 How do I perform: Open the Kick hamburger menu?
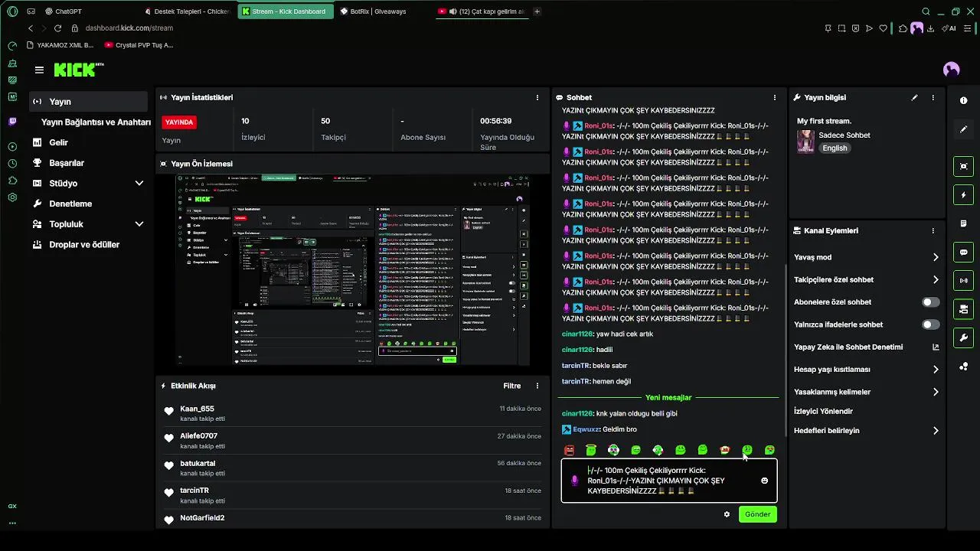(39, 70)
